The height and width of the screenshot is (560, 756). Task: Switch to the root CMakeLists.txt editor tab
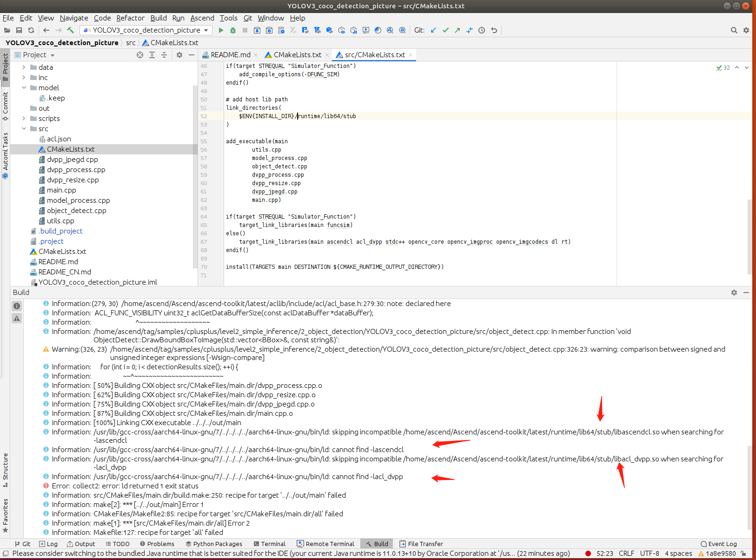pos(297,55)
